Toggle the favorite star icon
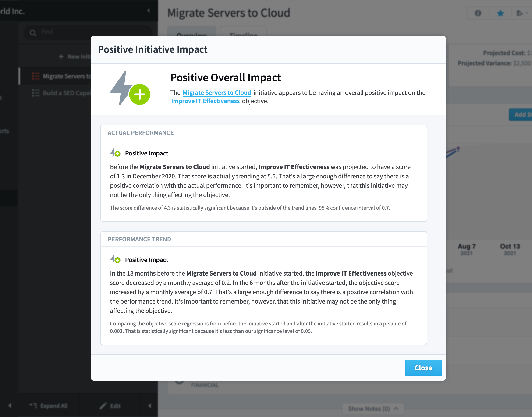 pos(500,13)
